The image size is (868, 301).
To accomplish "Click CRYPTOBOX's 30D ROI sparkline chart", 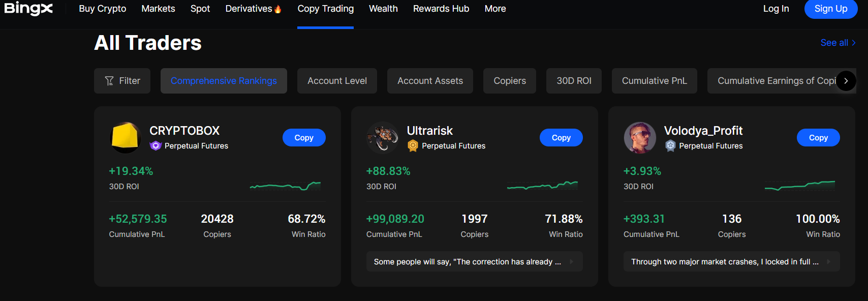I will (285, 187).
